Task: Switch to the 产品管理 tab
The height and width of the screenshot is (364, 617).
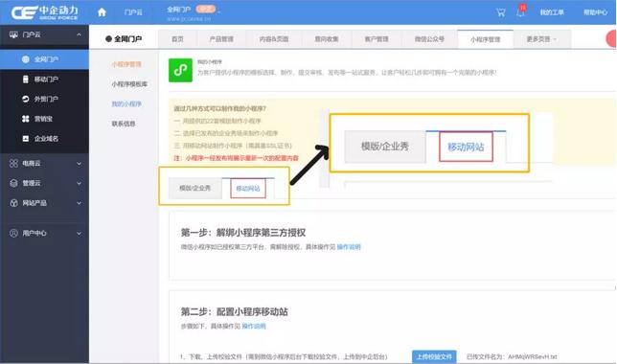Action: tap(221, 39)
